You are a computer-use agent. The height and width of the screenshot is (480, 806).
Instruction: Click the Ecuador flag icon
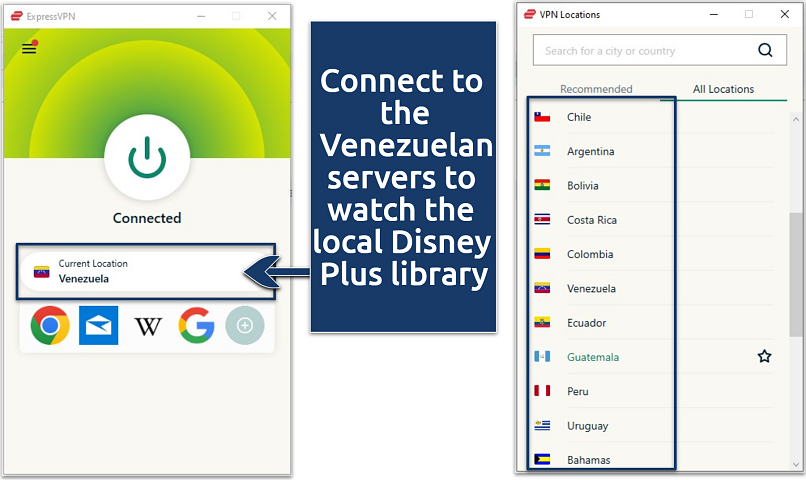pyautogui.click(x=542, y=322)
